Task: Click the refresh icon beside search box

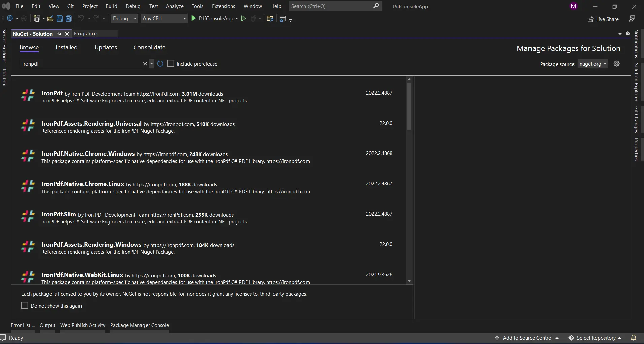Action: point(160,64)
